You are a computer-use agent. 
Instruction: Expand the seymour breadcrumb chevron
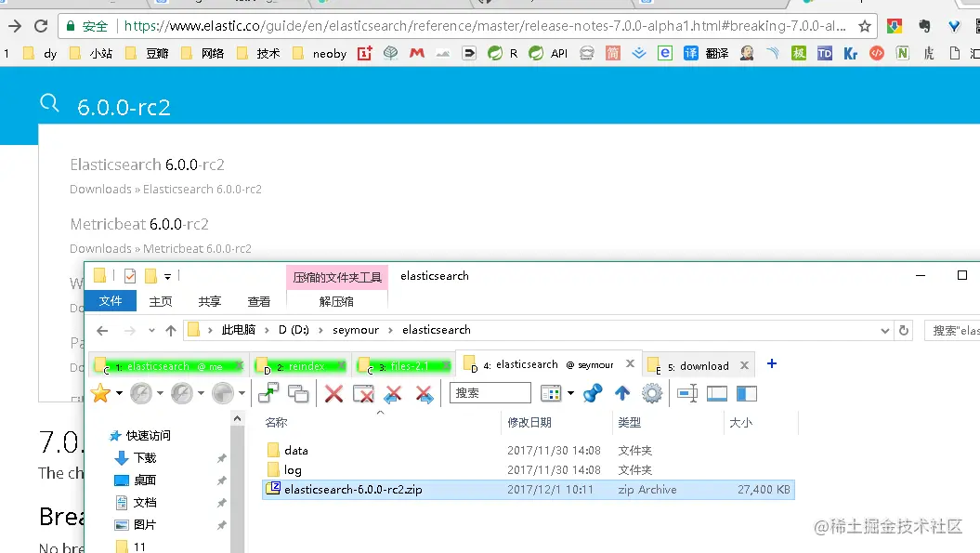point(391,330)
